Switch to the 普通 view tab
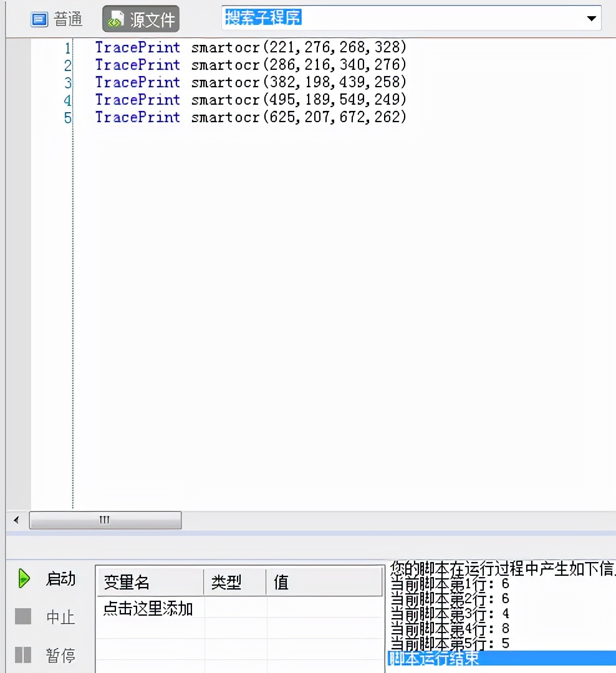 pyautogui.click(x=56, y=19)
